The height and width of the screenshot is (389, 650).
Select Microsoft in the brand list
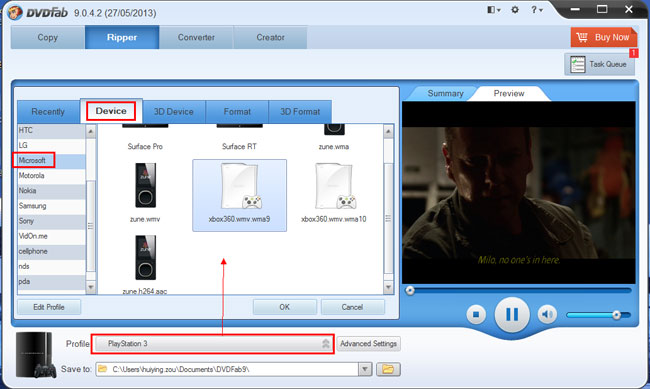[51, 160]
